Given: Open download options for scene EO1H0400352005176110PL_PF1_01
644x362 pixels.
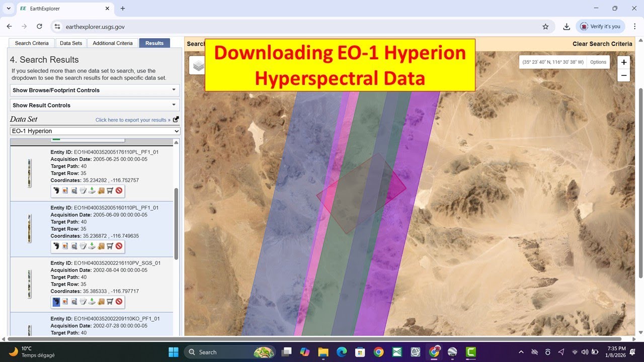Looking at the screenshot, I should 92,191.
